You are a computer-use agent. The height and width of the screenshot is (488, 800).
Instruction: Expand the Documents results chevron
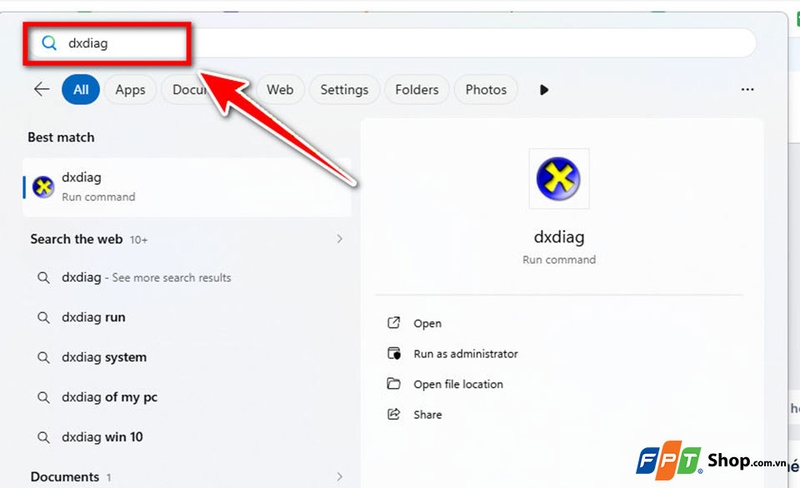340,477
